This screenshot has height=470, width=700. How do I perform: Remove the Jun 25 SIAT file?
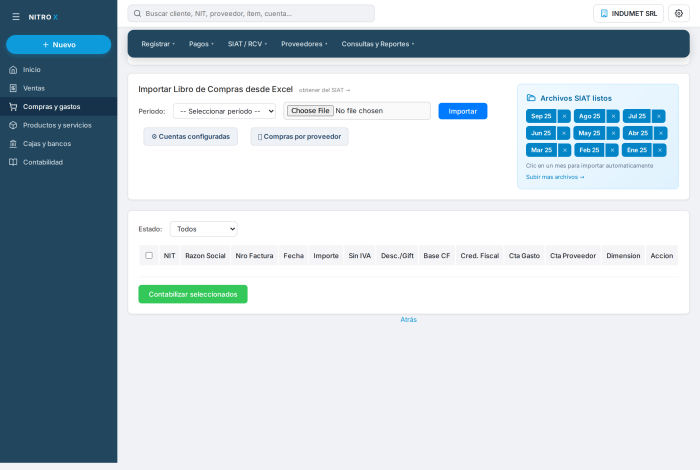tap(564, 133)
